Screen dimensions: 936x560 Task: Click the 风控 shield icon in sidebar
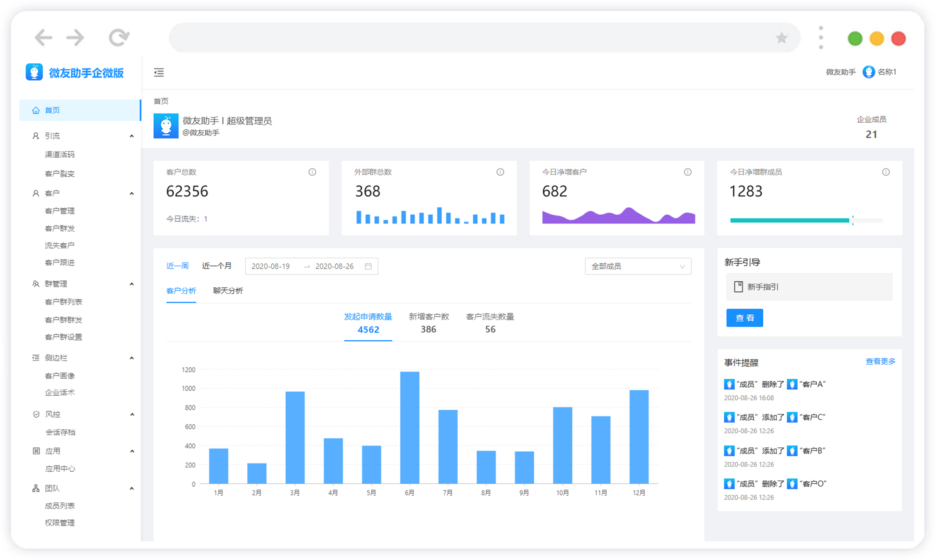coord(36,414)
